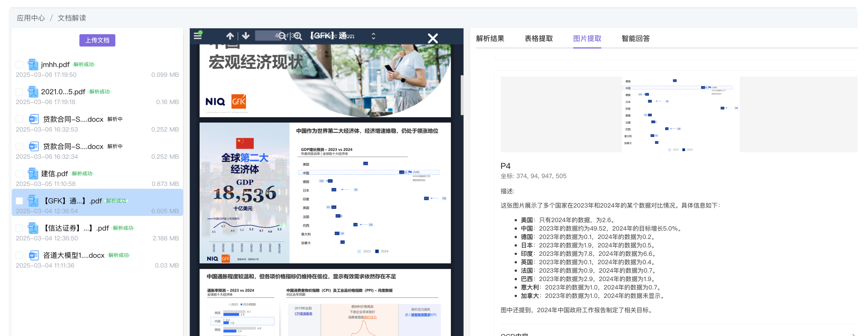Image resolution: width=868 pixels, height=336 pixels.
Task: Click the CPI增速最高 link in the slide
Action: click(303, 314)
